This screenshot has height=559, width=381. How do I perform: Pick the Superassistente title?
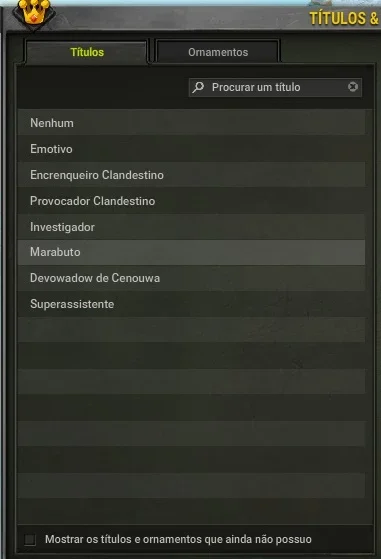coord(191,304)
